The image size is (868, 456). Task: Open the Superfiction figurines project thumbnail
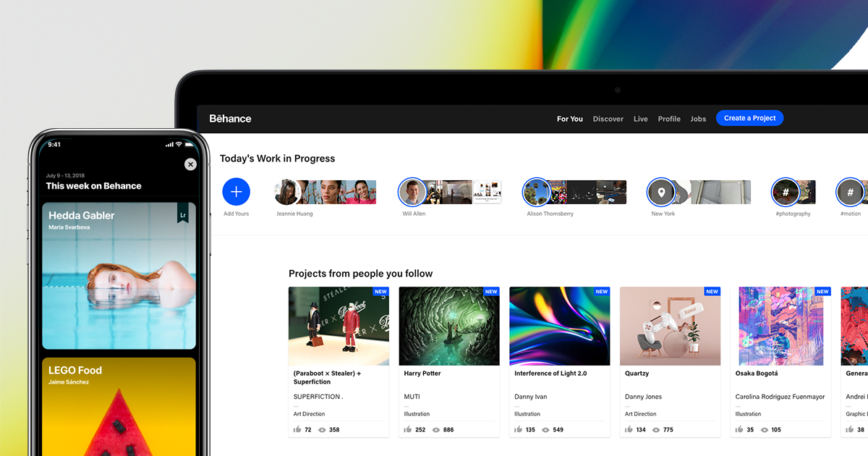(339, 326)
